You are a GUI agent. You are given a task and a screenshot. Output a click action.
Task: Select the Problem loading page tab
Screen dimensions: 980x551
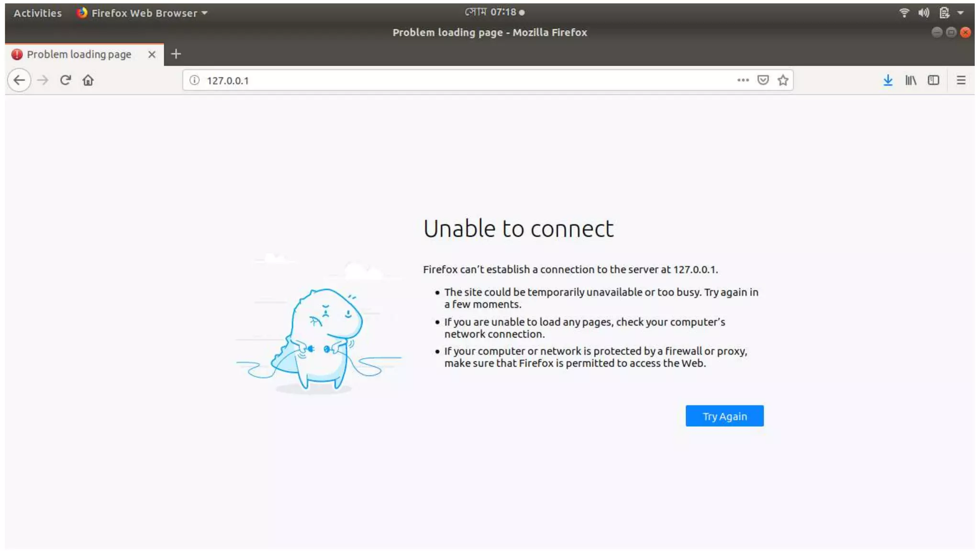[x=79, y=55]
